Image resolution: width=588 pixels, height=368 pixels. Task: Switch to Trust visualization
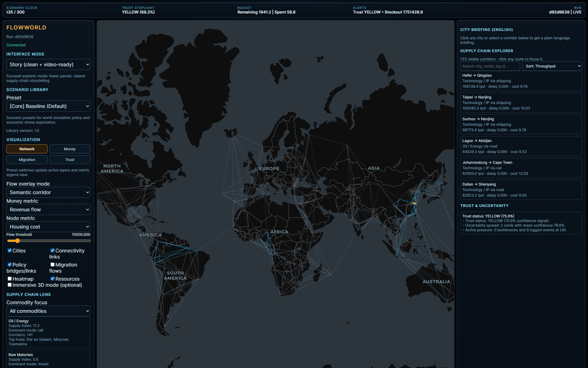click(x=70, y=160)
